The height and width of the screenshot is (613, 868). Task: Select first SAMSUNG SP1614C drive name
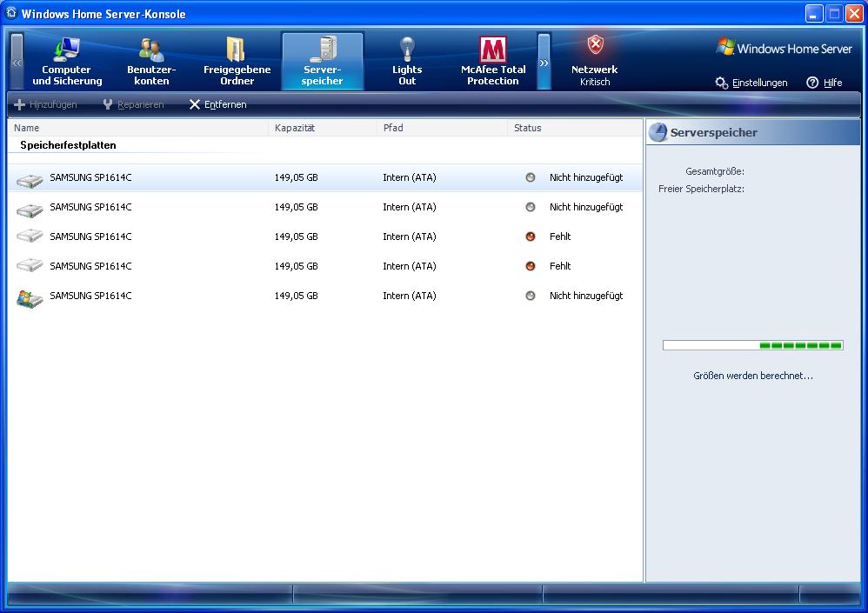[x=90, y=177]
